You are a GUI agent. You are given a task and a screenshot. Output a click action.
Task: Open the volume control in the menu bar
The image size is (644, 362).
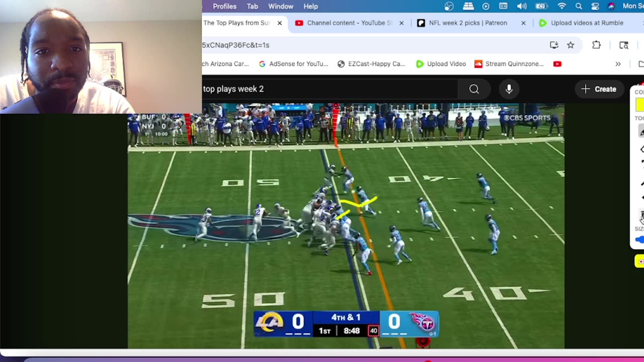click(522, 7)
